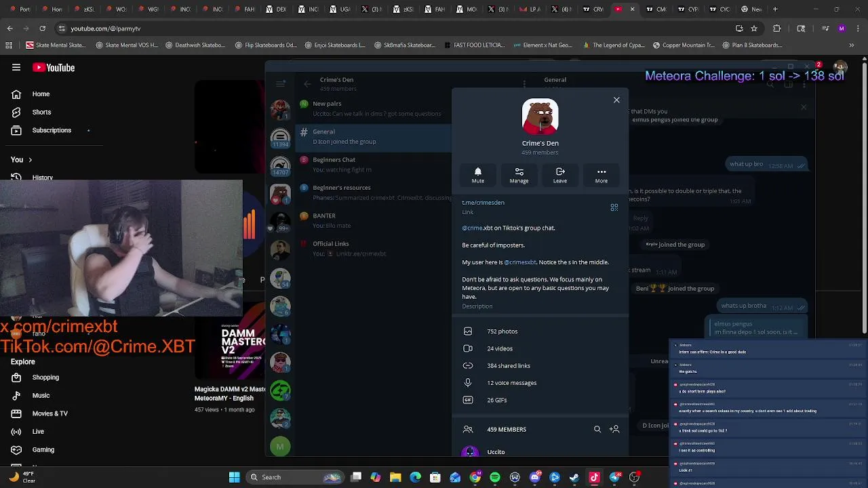This screenshot has width=868, height=488.
Task: Reload the current page
Action: tap(42, 28)
